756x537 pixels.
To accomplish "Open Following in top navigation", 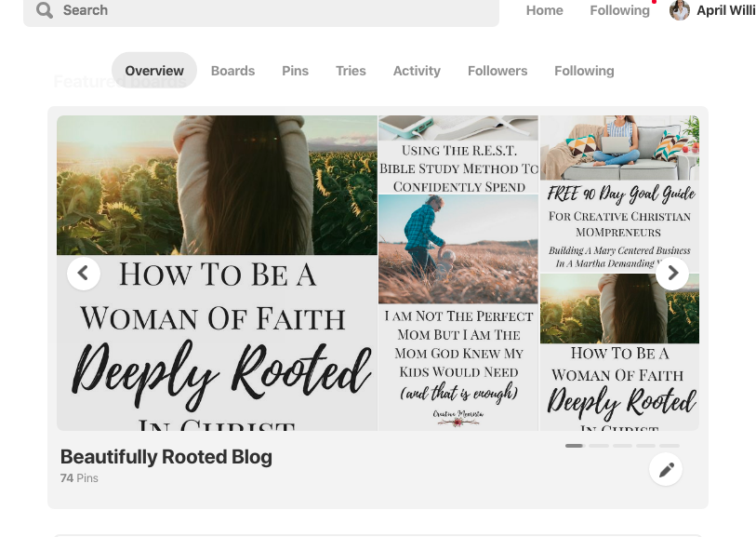I will 619,10.
